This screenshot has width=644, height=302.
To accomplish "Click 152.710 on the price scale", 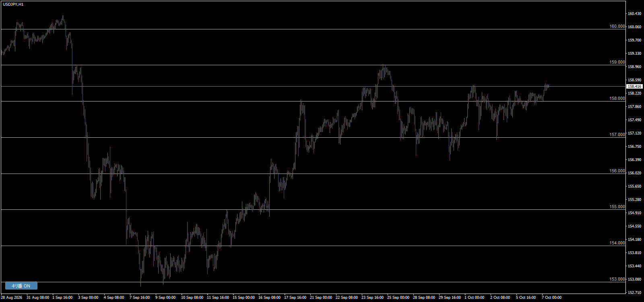I will coord(635,293).
